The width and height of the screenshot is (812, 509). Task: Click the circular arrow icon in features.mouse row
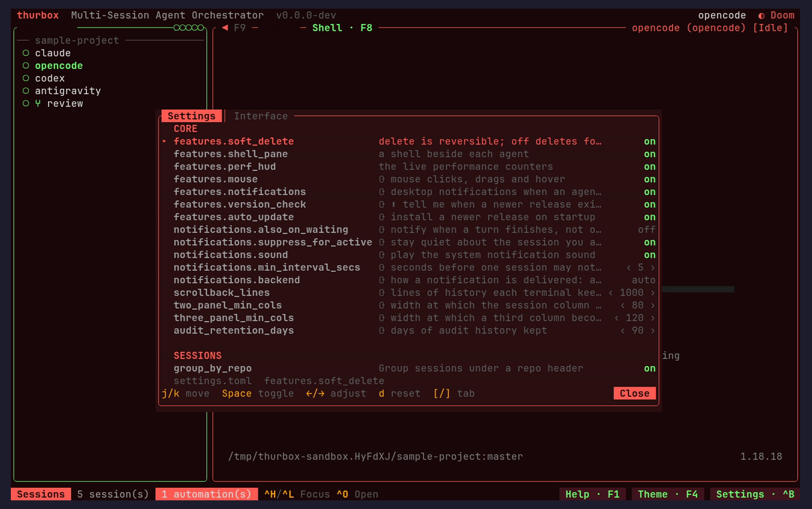[382, 179]
